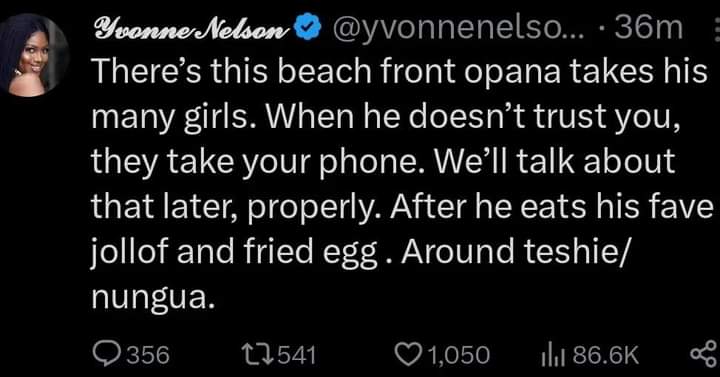Viewport: 720px width, 377px height.
Task: Click the blue verified checkmark badge
Action: pos(308,28)
